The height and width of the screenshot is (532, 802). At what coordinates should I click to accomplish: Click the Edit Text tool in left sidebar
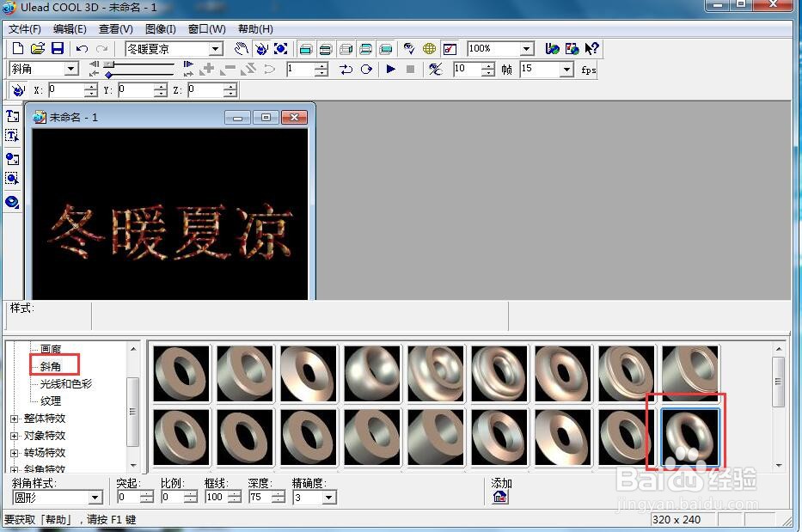coord(12,136)
